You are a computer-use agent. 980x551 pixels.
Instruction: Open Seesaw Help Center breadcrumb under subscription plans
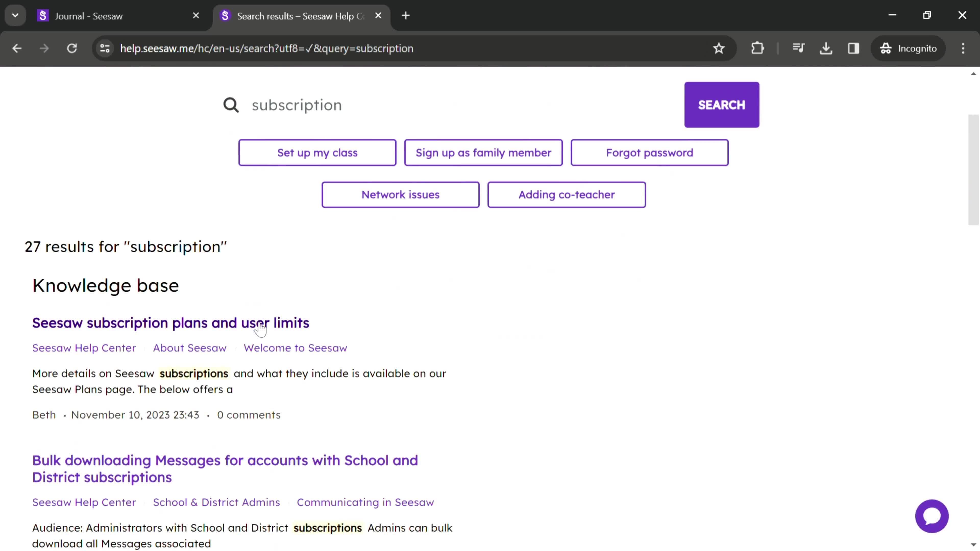coord(84,348)
